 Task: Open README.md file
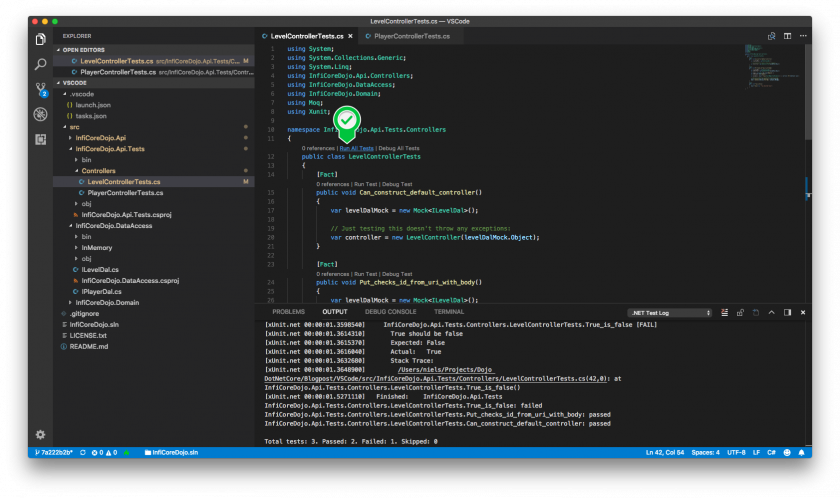click(x=153, y=346)
